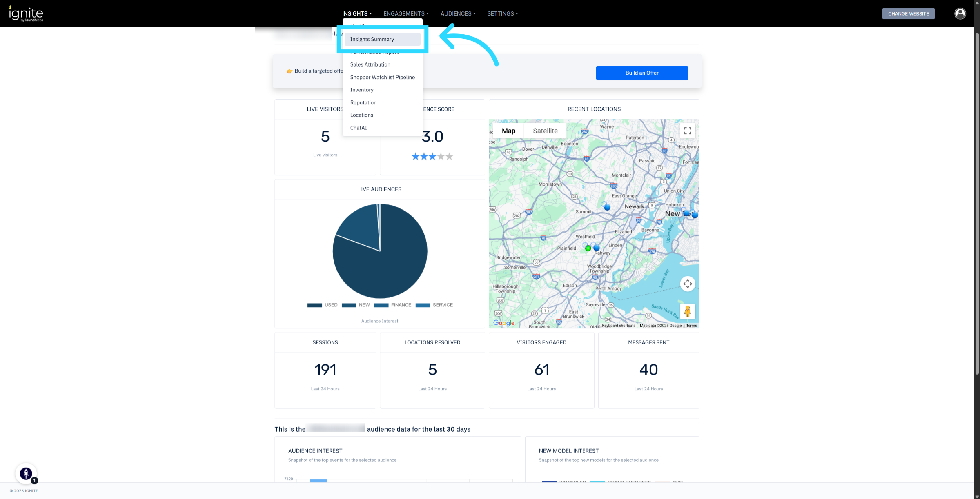Open the rocket chat launcher icon
This screenshot has width=980, height=499.
[26, 473]
